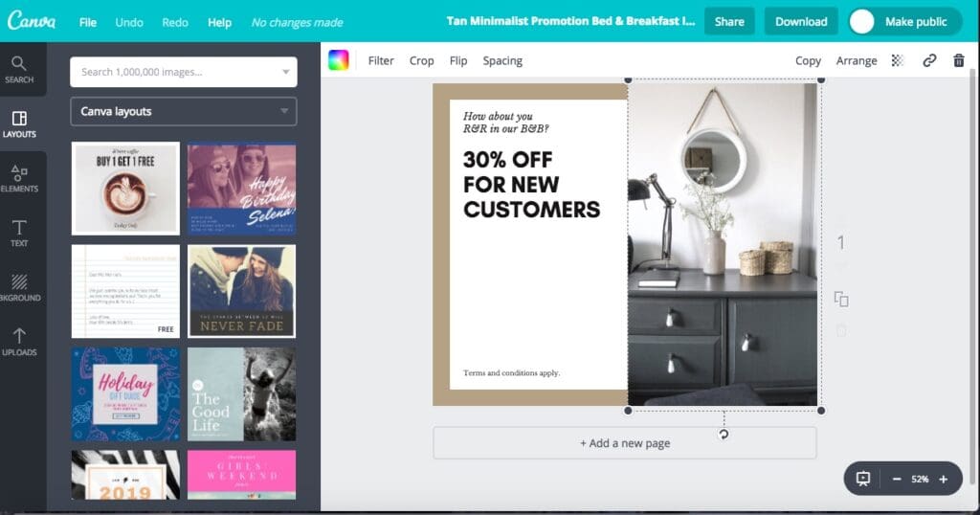Open the Search sidebar panel
The width and height of the screenshot is (980, 515).
point(19,69)
